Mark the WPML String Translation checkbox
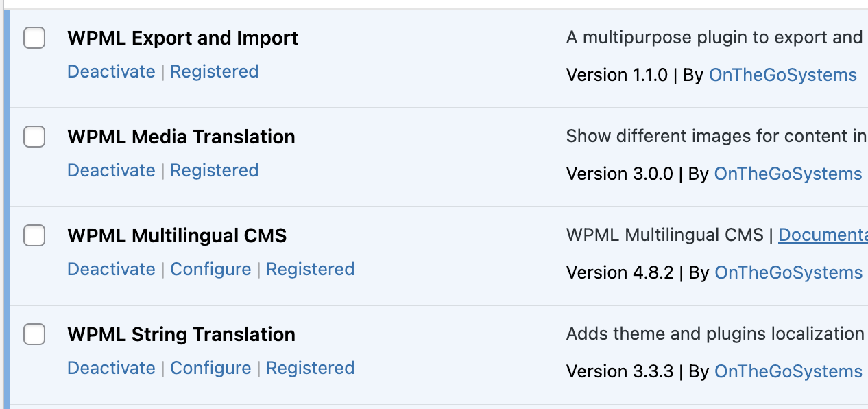 34,334
